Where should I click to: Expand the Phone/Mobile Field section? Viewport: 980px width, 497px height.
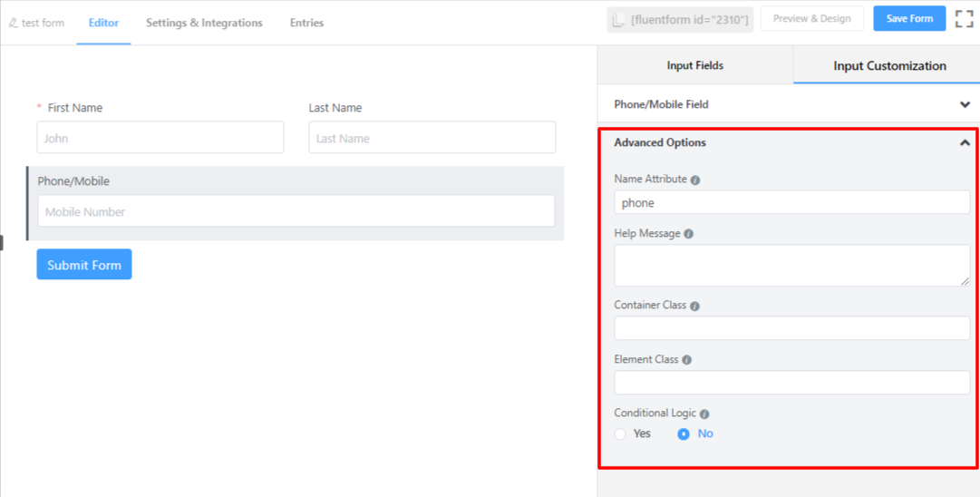coord(965,104)
